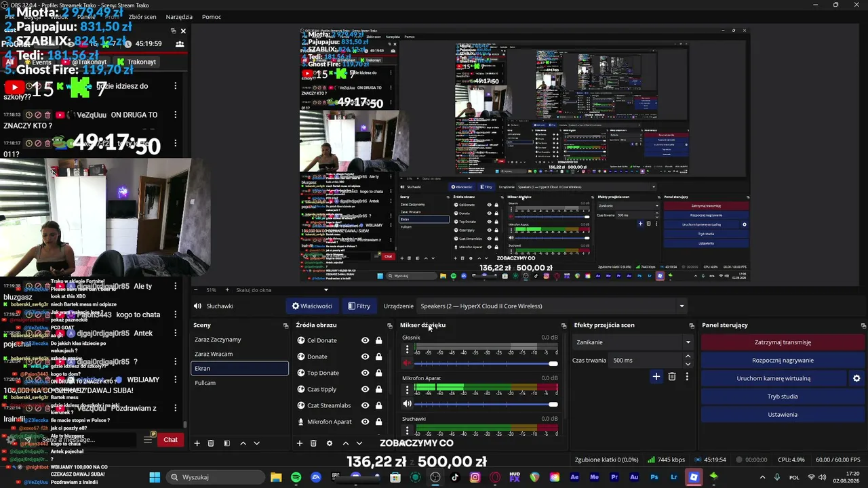Open Spotify from the taskbar
Image resolution: width=868 pixels, height=488 pixels.
[296, 477]
